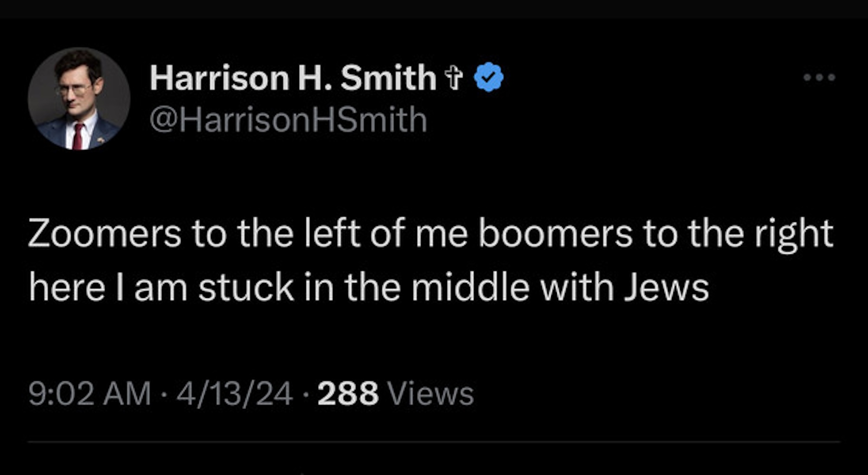This screenshot has width=868, height=475.
Task: Click the word "middle" in the post
Action: click(x=470, y=288)
